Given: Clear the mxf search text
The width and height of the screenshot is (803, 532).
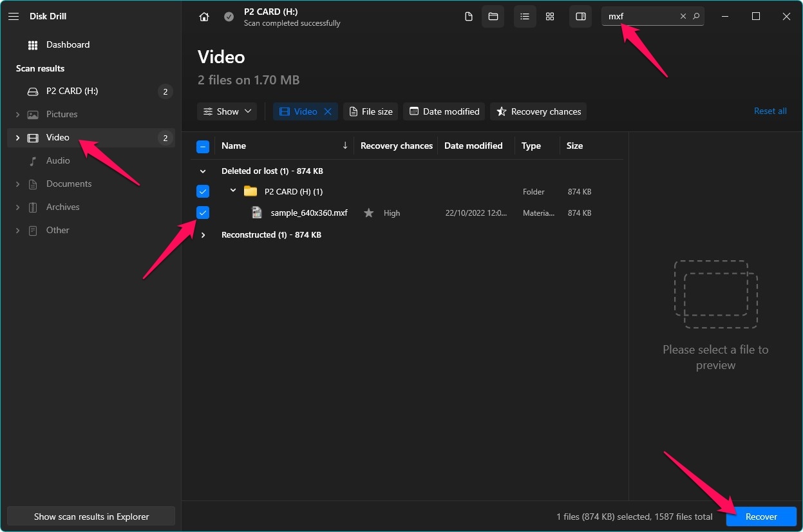Looking at the screenshot, I should click(x=683, y=17).
